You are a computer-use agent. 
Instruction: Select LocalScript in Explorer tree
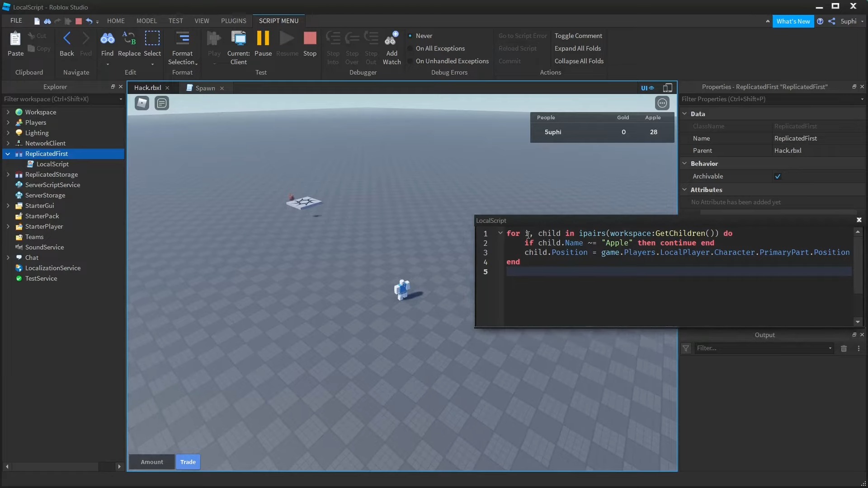52,164
